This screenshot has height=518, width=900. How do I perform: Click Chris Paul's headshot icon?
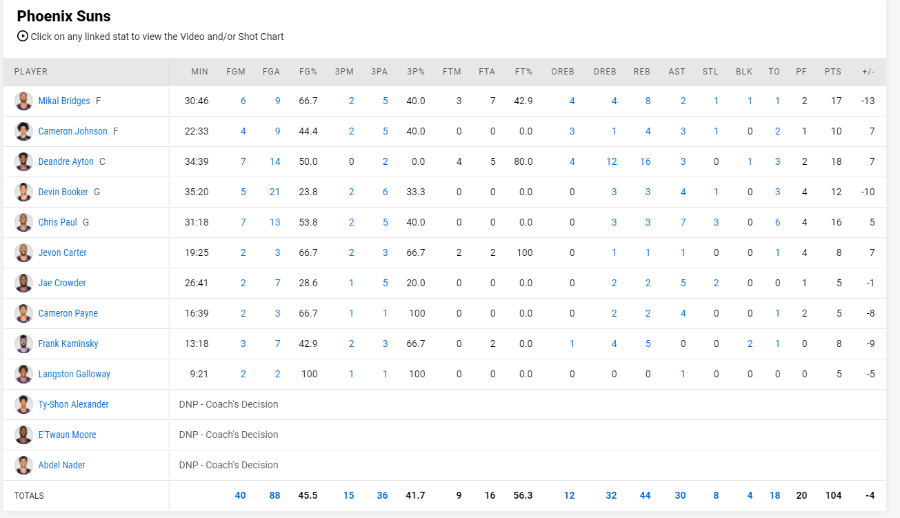tap(24, 222)
